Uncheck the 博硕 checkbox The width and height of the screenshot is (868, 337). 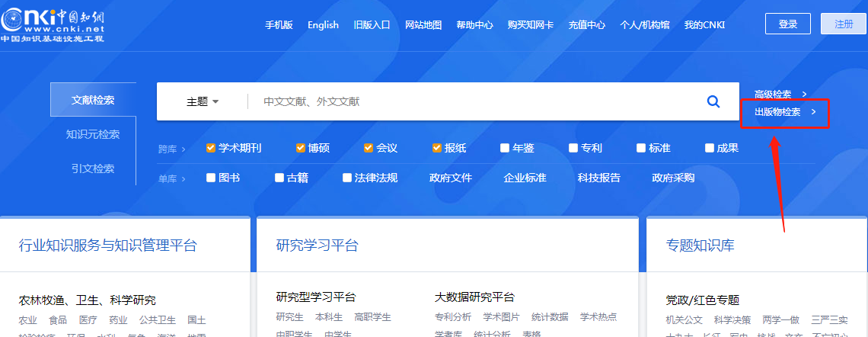tap(301, 148)
